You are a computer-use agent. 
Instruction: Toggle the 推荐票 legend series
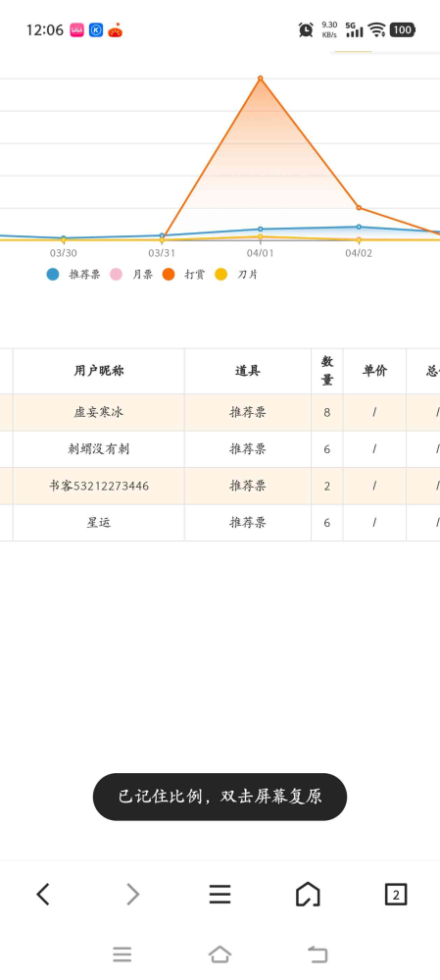pos(73,275)
